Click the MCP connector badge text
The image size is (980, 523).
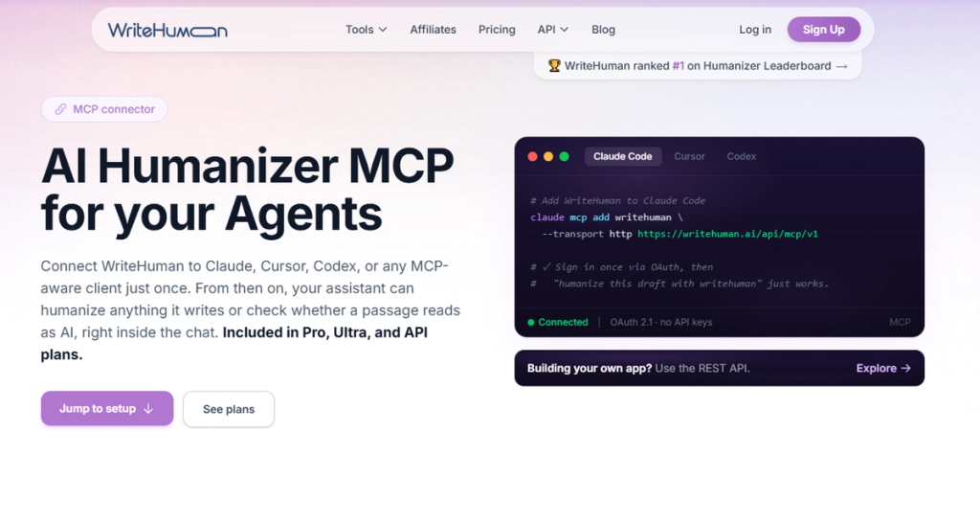coord(114,109)
